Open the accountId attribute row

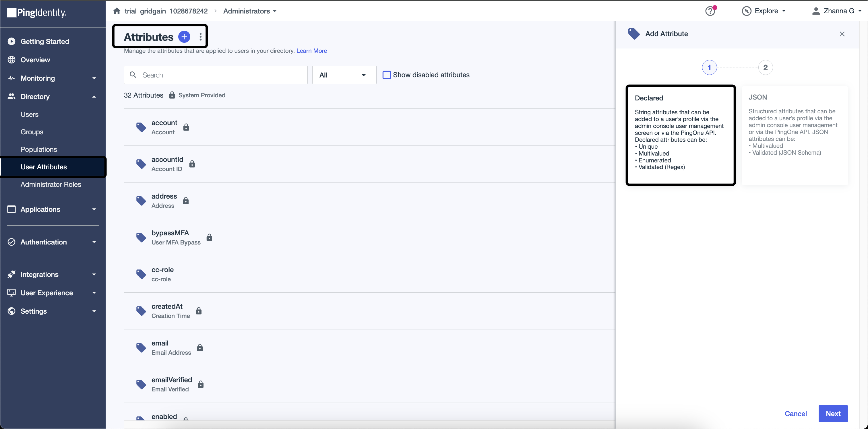pyautogui.click(x=369, y=164)
